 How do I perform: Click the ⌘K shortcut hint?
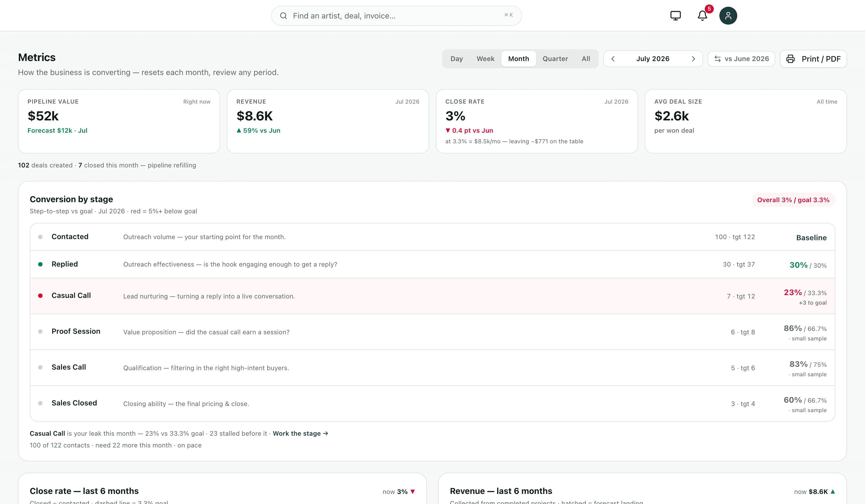click(509, 15)
